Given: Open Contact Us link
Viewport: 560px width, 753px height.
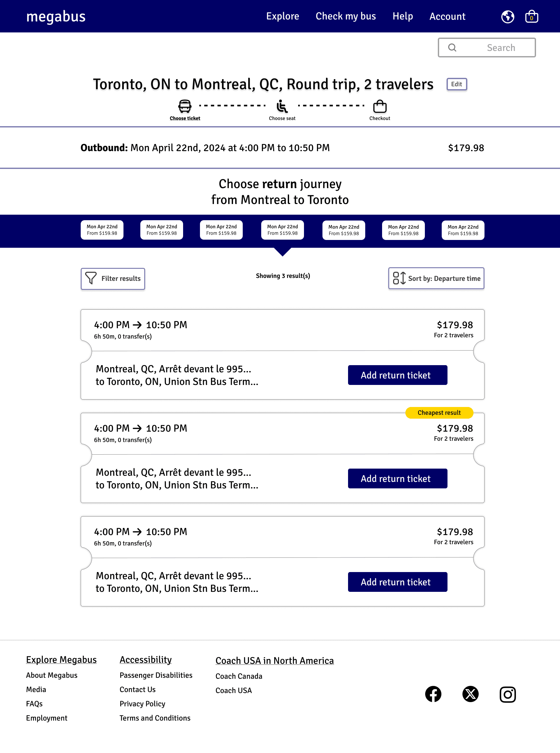Looking at the screenshot, I should tap(137, 689).
